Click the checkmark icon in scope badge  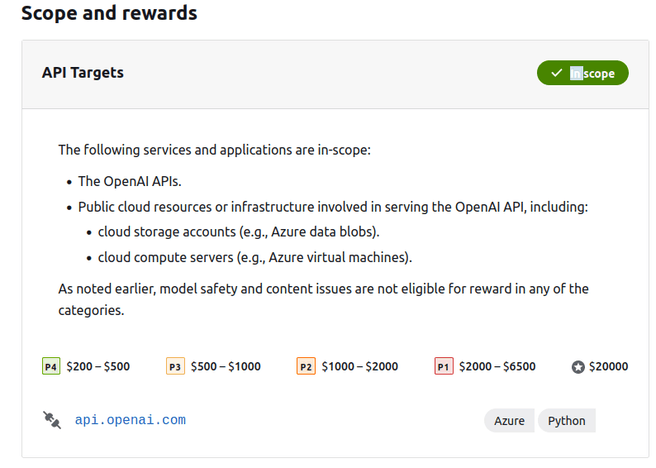click(556, 73)
